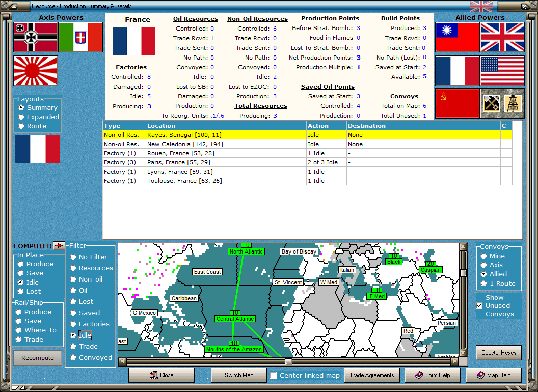Select the China flag under Allied Powers
The image size is (538, 392).
[x=458, y=37]
